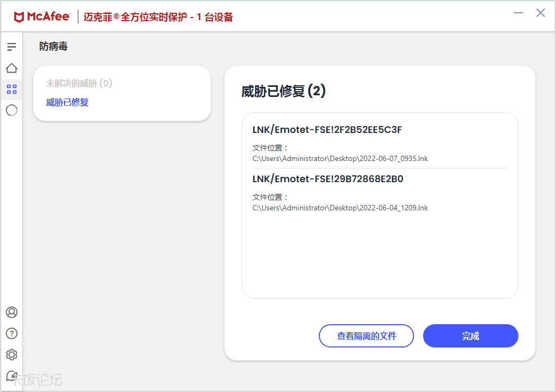556x392 pixels.
Task: Open the four-squares apps grid icon
Action: coord(12,90)
